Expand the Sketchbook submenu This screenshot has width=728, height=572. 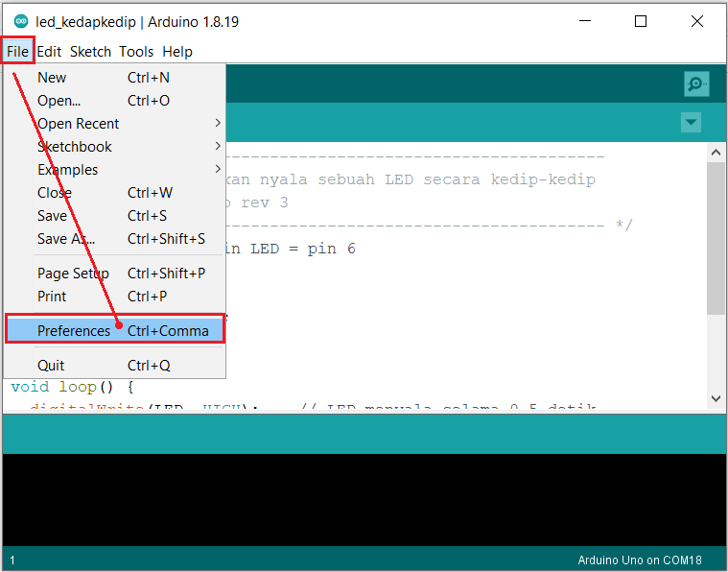coord(115,147)
